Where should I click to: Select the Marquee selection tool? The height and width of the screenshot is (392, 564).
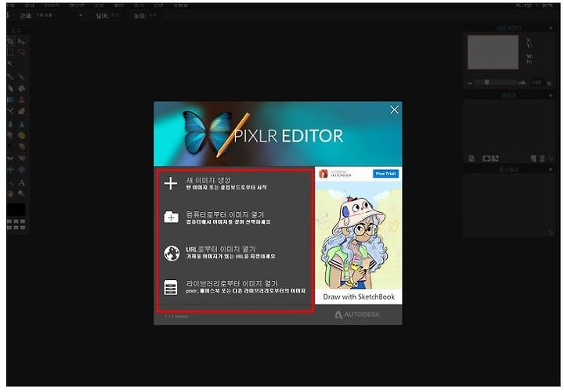[x=11, y=52]
